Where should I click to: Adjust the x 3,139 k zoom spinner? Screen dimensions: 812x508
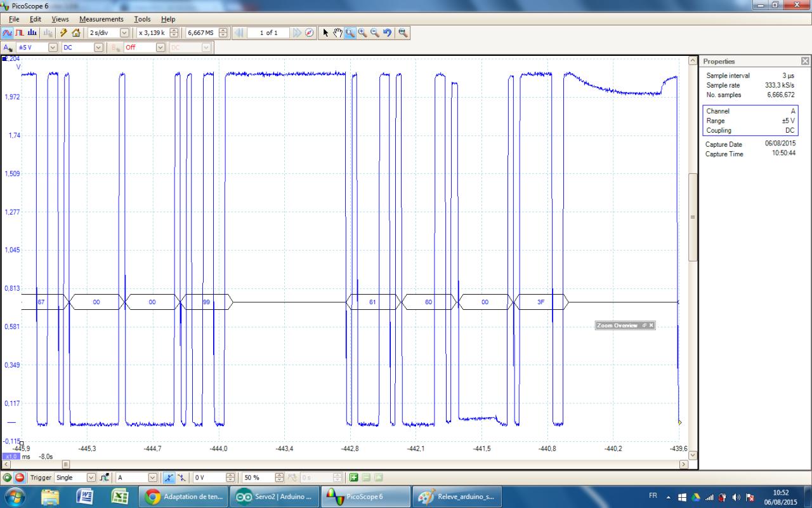(174, 33)
